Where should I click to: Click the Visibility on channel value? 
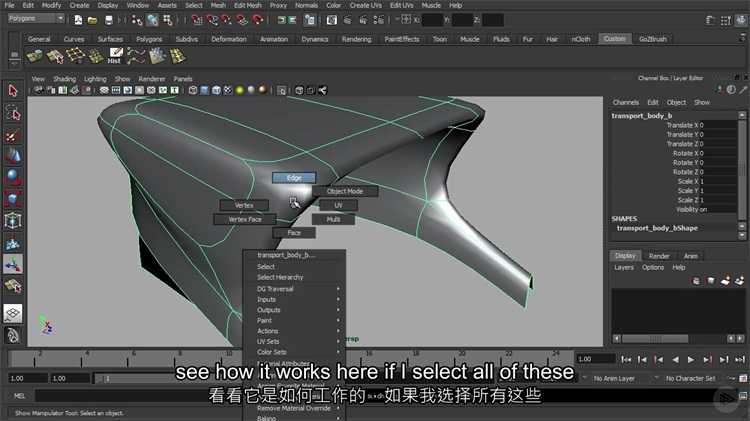(x=717, y=210)
